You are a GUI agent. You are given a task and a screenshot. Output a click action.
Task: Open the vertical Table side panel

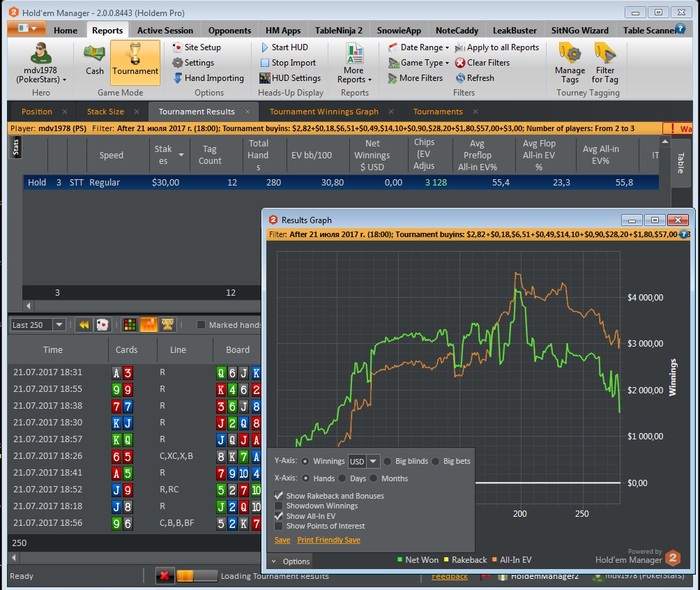(680, 163)
